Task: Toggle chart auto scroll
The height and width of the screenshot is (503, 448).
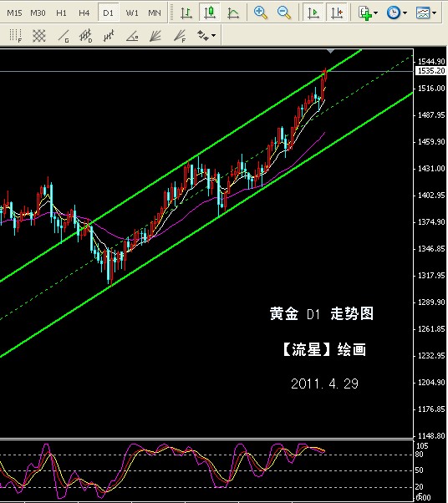Action: coord(313,13)
